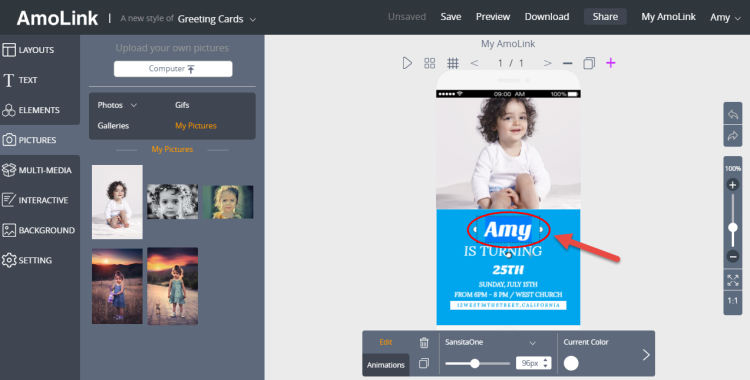
Task: Switch to the Animations tab
Action: click(x=386, y=365)
